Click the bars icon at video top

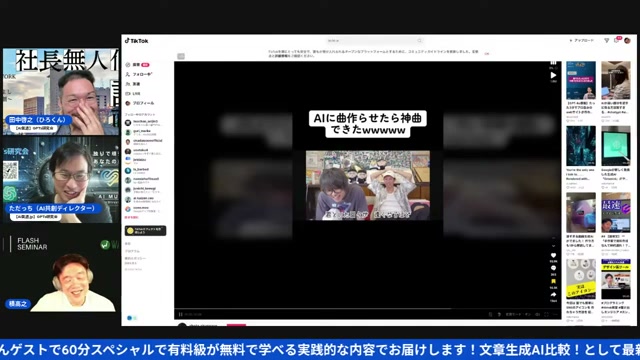point(553,63)
